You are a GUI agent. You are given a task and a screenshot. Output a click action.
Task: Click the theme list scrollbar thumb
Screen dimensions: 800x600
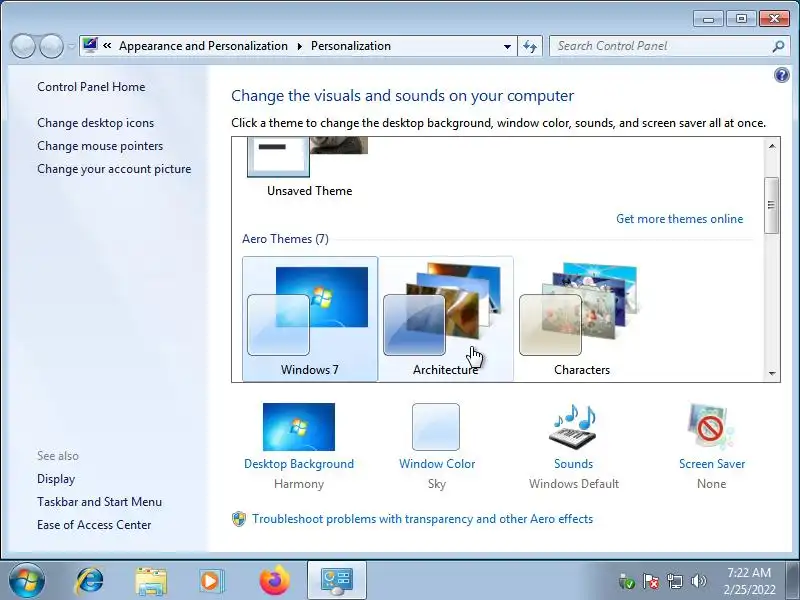point(771,205)
